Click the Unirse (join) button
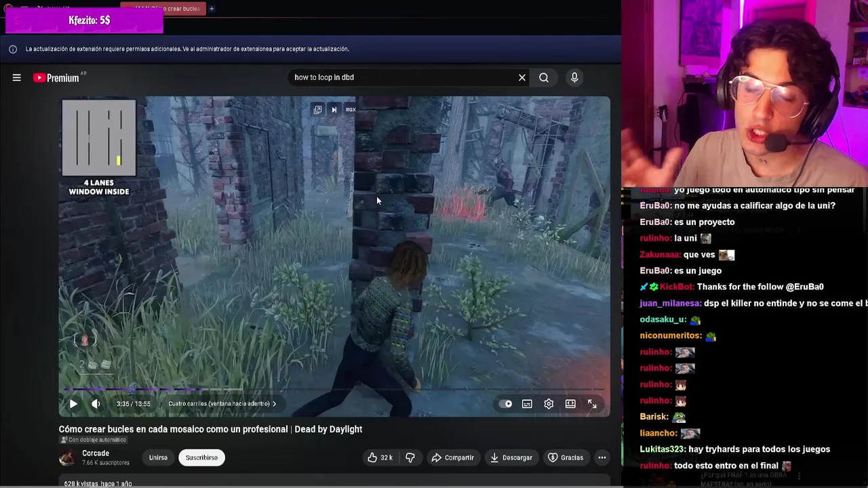868x488 pixels. coord(158,457)
